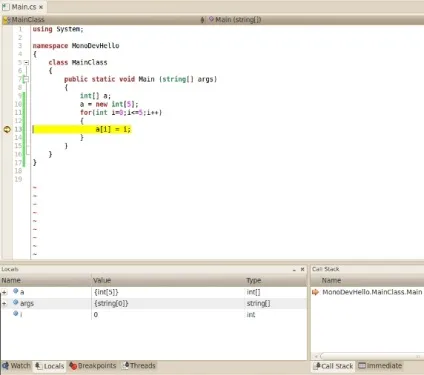Click the 'a = new int[5];' line
This screenshot has height=375, width=424.
[109, 104]
